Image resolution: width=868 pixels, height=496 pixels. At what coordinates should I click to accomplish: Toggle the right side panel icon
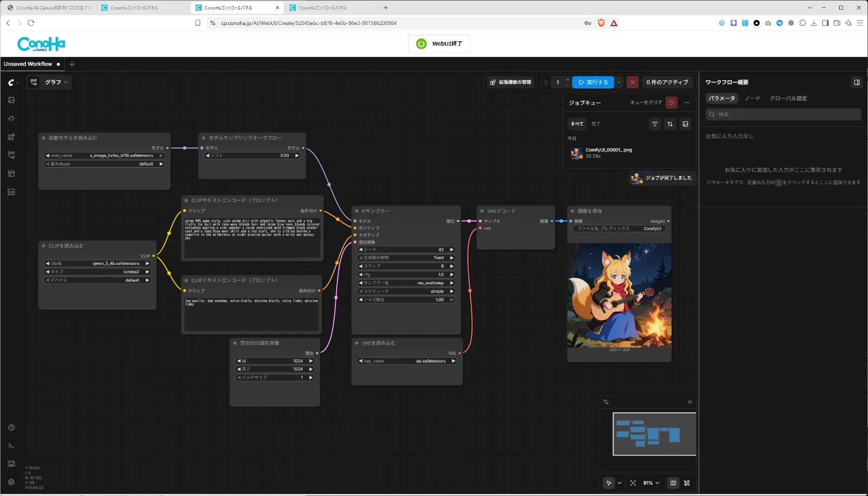pyautogui.click(x=857, y=82)
